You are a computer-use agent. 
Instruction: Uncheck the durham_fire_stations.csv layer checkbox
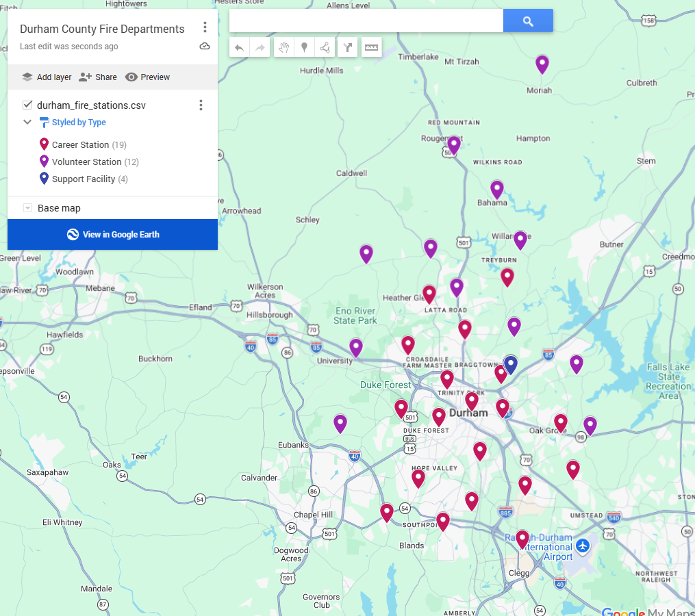coord(27,105)
